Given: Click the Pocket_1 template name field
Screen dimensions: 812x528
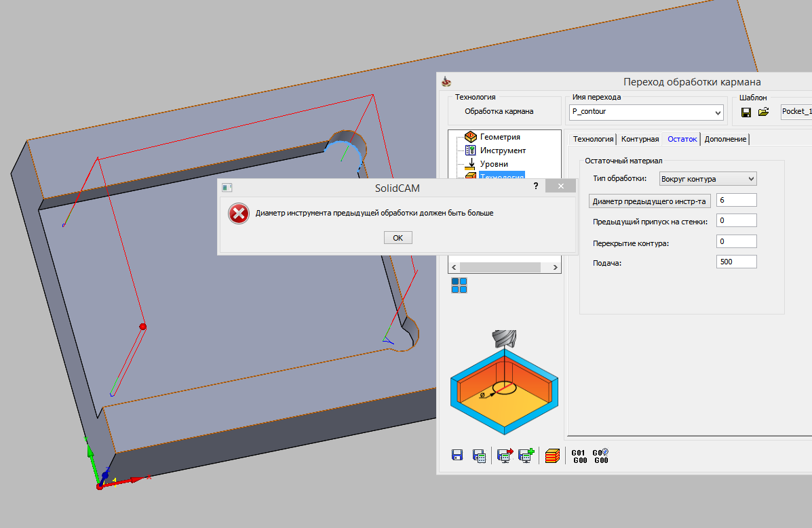Looking at the screenshot, I should tap(796, 112).
